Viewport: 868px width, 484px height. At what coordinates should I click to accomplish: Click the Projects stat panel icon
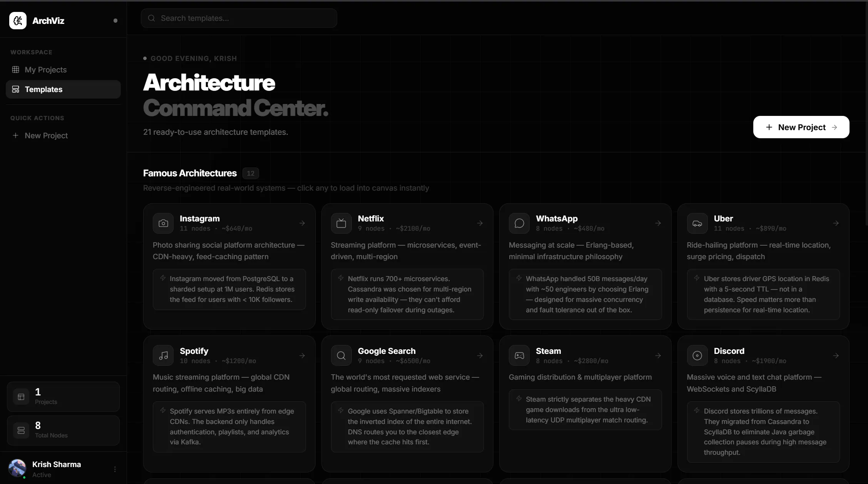tap(21, 397)
